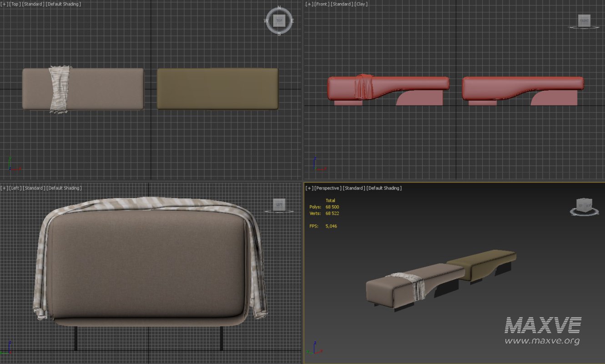
Task: Click the TOP face label of the Top ViewCube
Action: (279, 20)
